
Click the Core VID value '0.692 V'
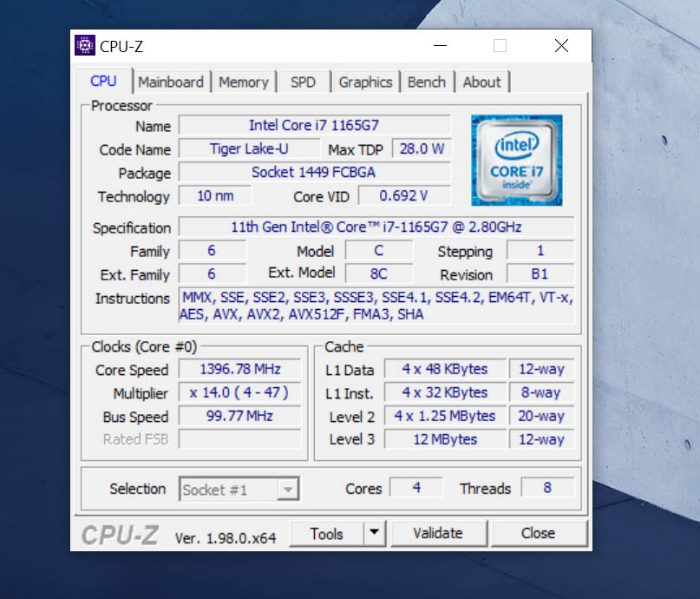coord(404,195)
